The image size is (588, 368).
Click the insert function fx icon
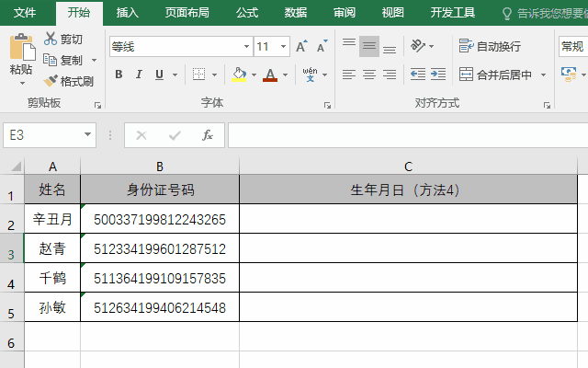(208, 135)
